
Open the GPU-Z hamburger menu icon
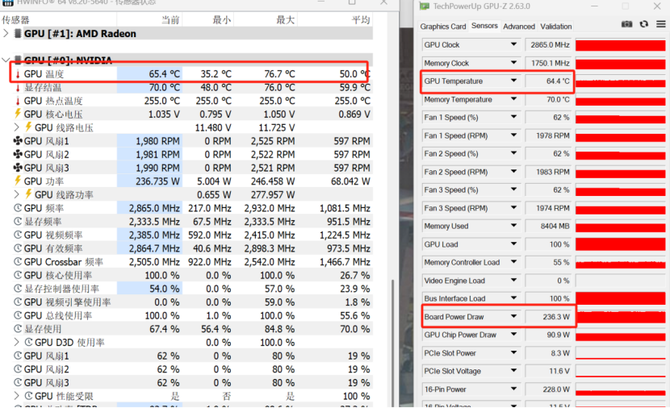pyautogui.click(x=661, y=24)
